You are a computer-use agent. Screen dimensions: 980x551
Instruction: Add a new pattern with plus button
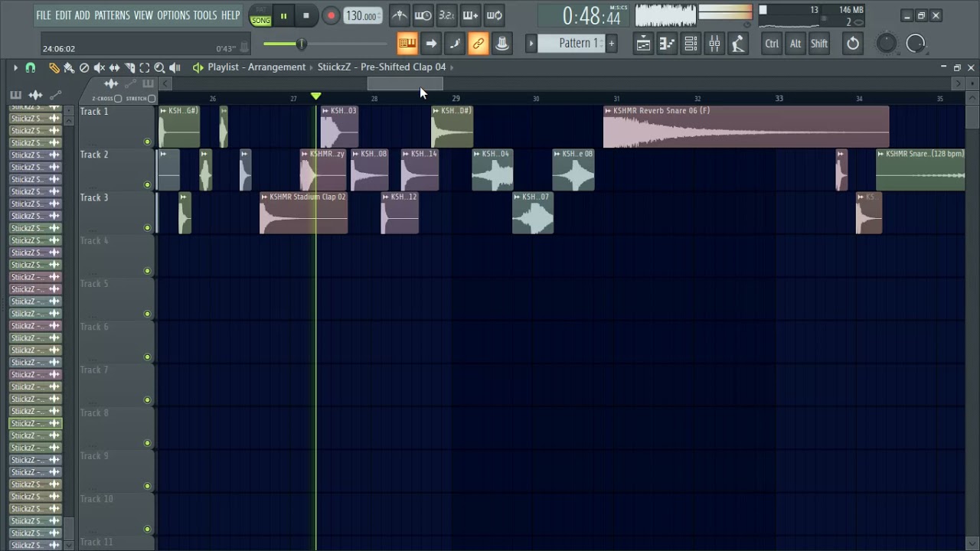point(612,44)
